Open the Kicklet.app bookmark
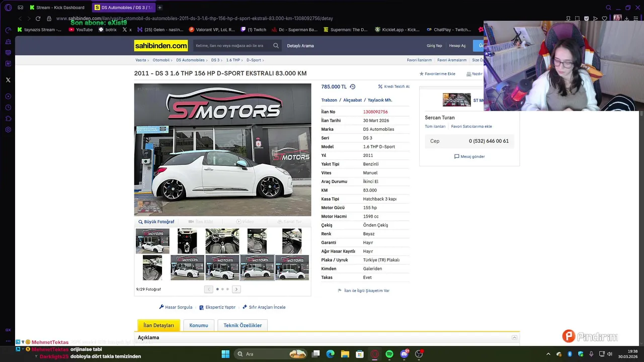Screen dimensions: 644x362 click(397, 30)
